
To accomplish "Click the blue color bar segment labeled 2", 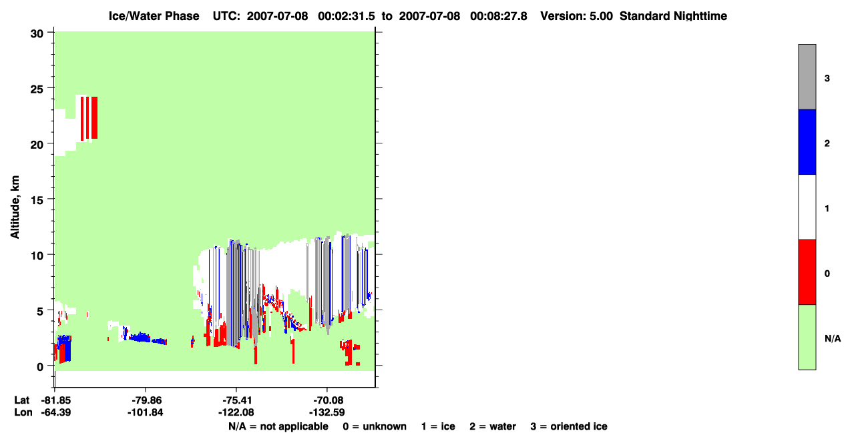I will (x=807, y=141).
